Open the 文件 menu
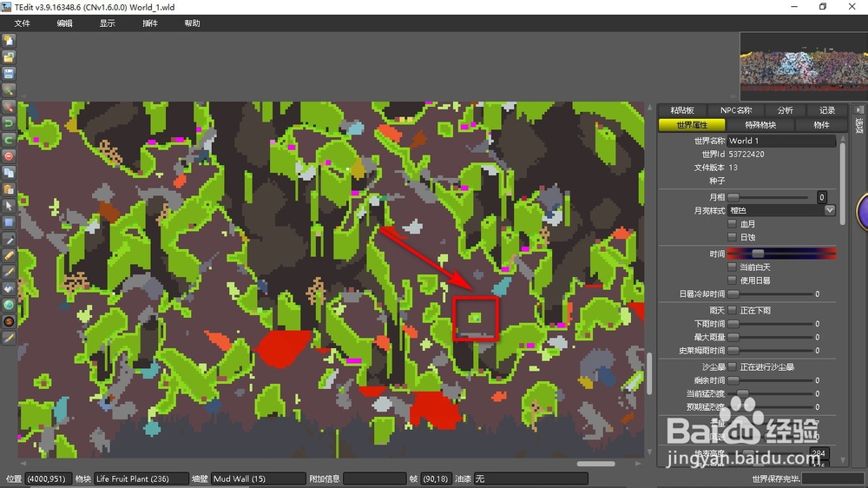This screenshot has height=488, width=868. coord(23,23)
